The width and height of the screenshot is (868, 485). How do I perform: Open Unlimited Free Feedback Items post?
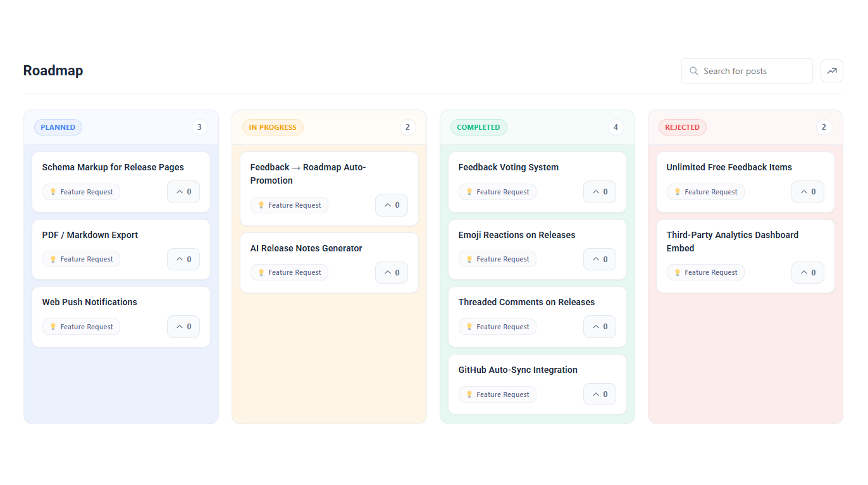point(729,167)
